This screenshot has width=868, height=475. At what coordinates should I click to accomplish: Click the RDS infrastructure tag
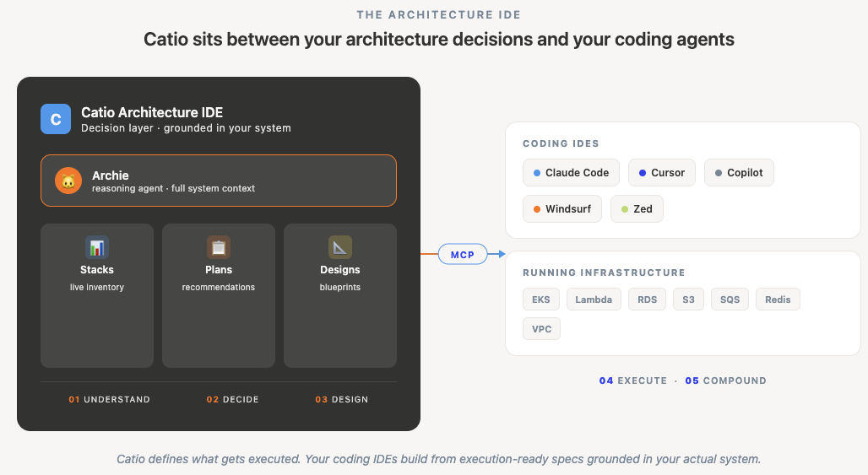click(647, 300)
